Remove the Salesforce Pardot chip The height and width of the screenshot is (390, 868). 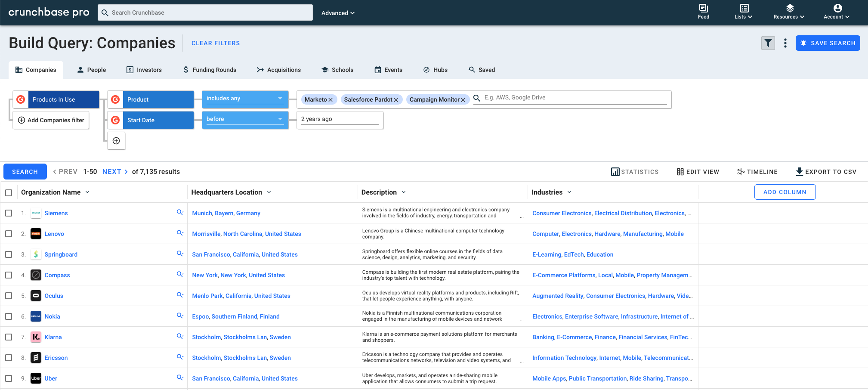click(x=396, y=100)
